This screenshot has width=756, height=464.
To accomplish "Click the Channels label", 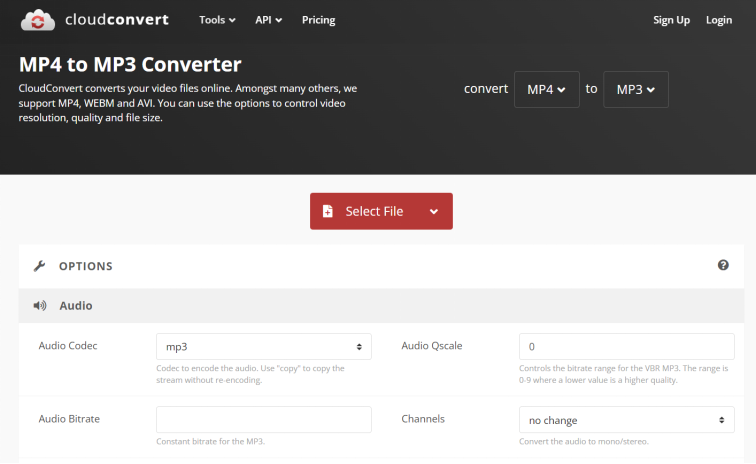I will click(423, 419).
